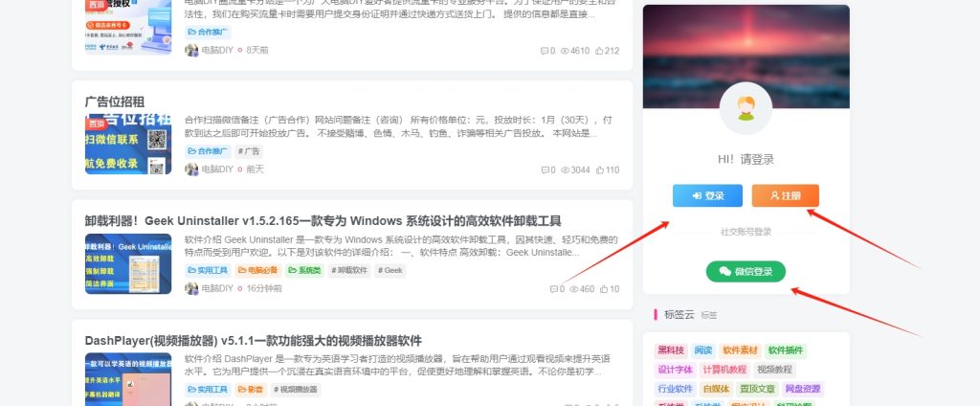980x406 pixels.
Task: Select the 行业软件 tag in tag cloud
Action: [x=676, y=389]
